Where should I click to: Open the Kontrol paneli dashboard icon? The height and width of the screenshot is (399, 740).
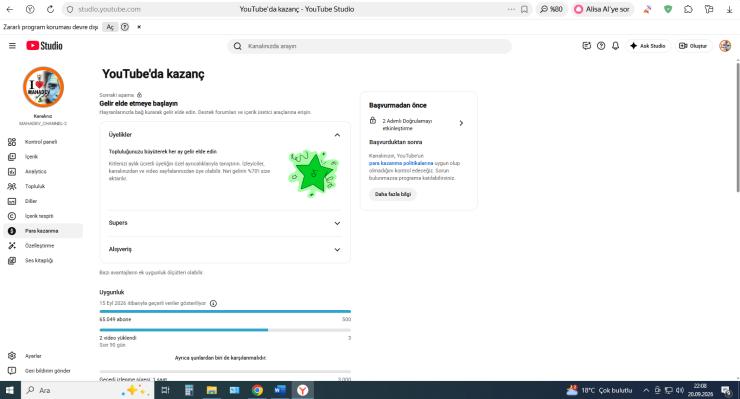pyautogui.click(x=12, y=142)
